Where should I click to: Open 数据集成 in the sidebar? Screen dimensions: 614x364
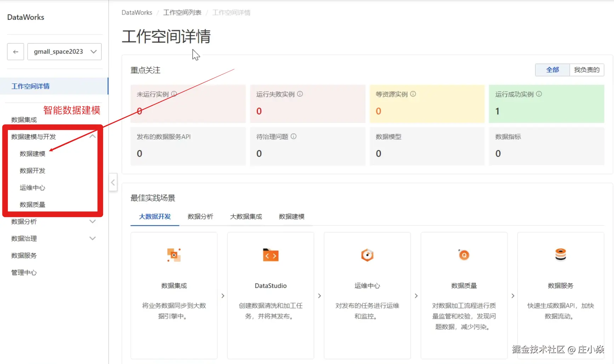coord(24,120)
